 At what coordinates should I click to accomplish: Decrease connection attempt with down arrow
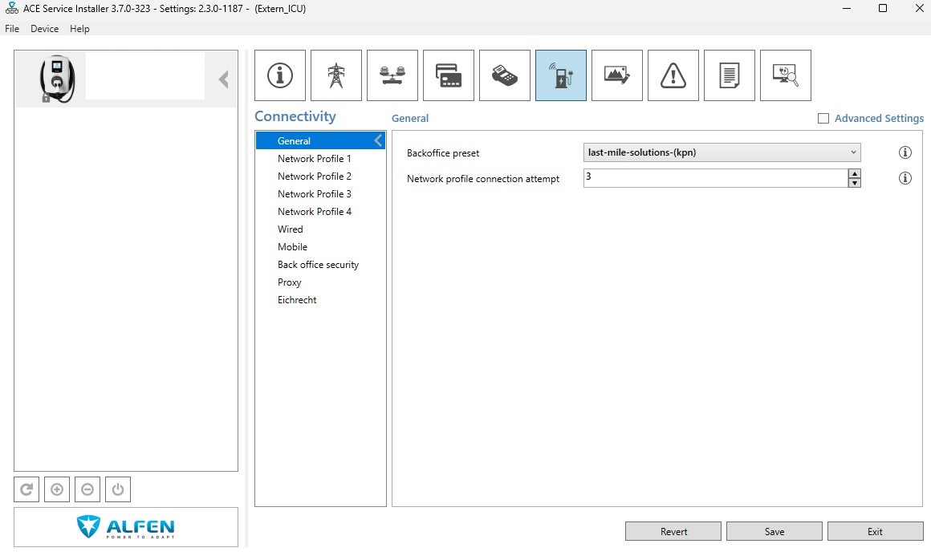(x=855, y=183)
